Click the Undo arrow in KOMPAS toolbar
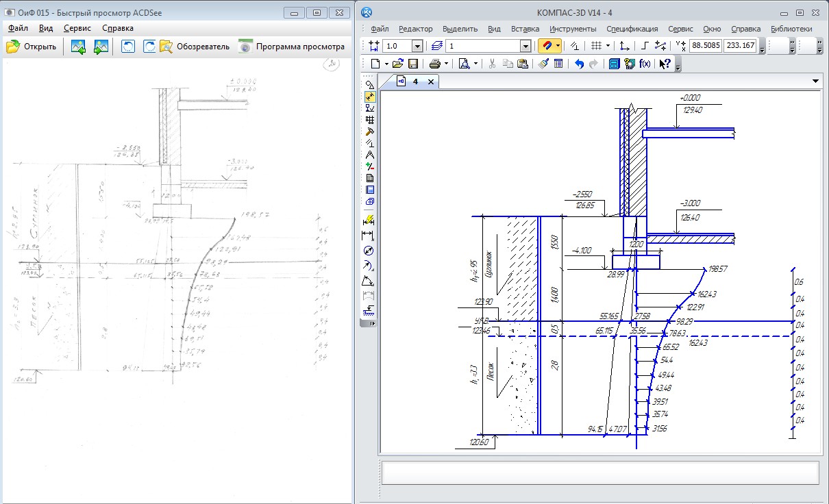 (579, 64)
